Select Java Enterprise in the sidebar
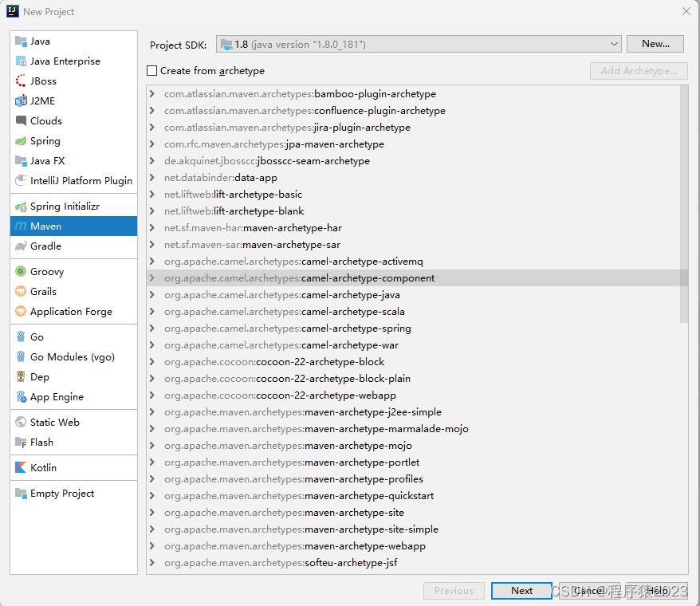Viewport: 700px width, 606px height. [x=57, y=61]
